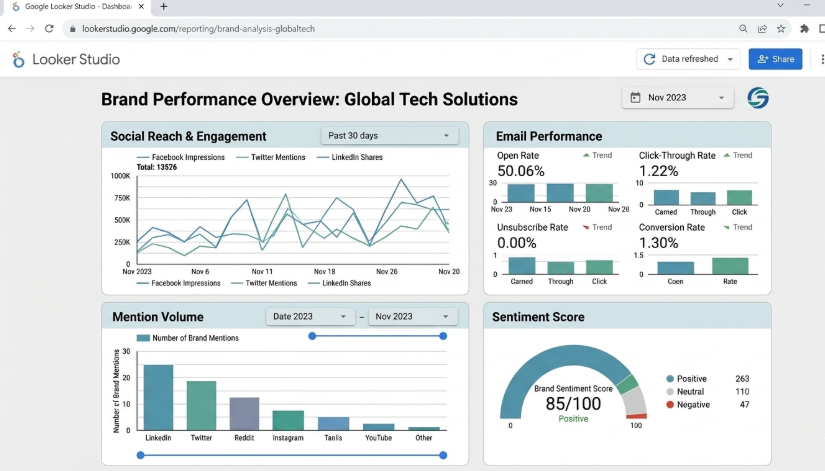Click the Unsubscribe Rate red trend arrow
Viewport: 825px width, 471px height.
pyautogui.click(x=586, y=227)
